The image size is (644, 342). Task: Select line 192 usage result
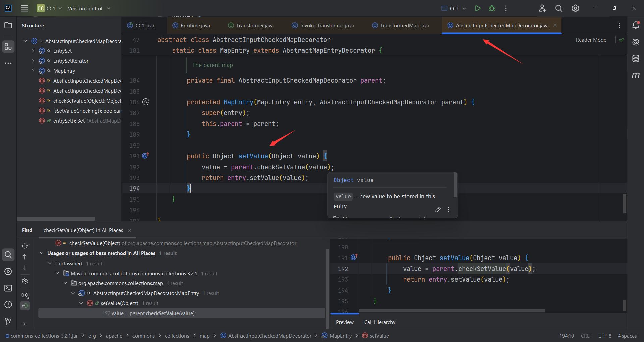click(x=181, y=313)
